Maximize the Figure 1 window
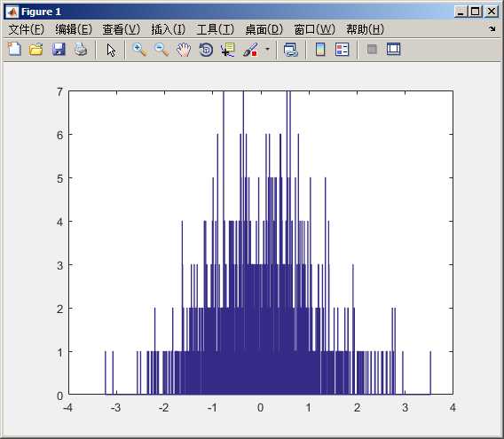 coord(476,12)
